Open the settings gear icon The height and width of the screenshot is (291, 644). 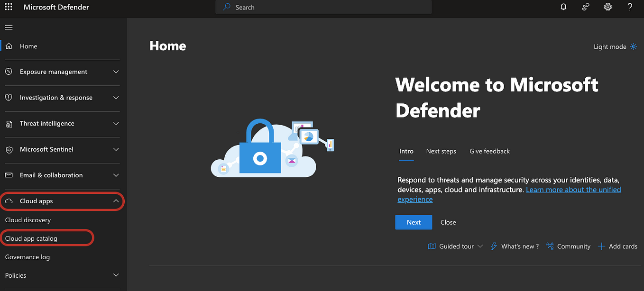click(608, 7)
